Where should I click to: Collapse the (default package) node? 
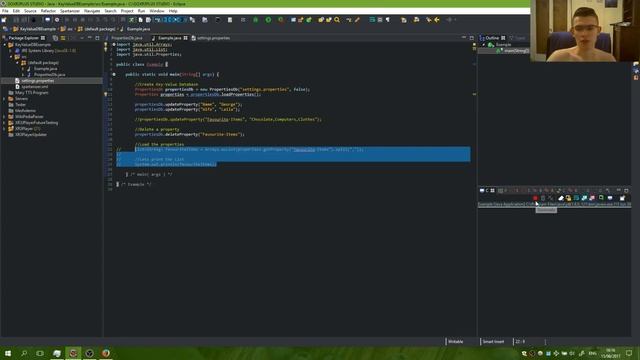coord(17,63)
